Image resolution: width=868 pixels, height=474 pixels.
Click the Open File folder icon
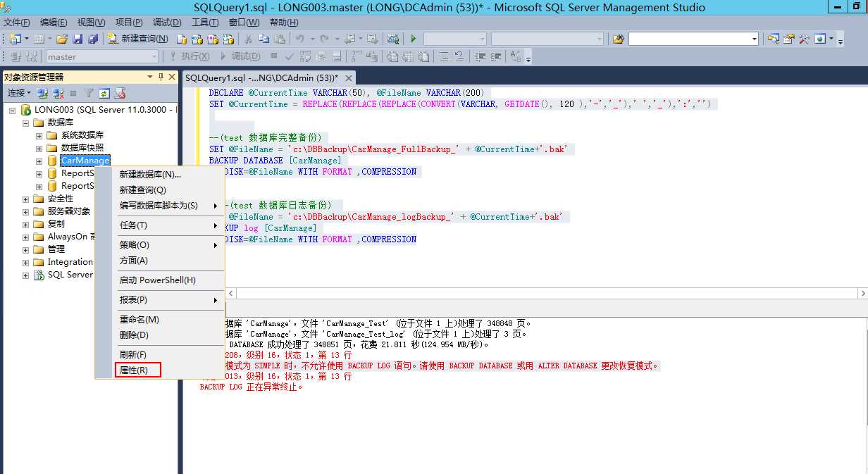point(62,39)
